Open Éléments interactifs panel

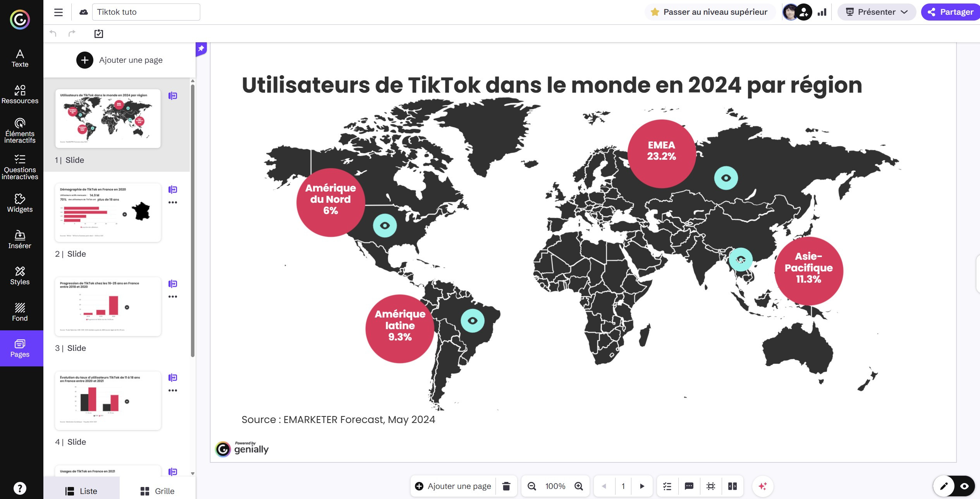click(x=20, y=131)
